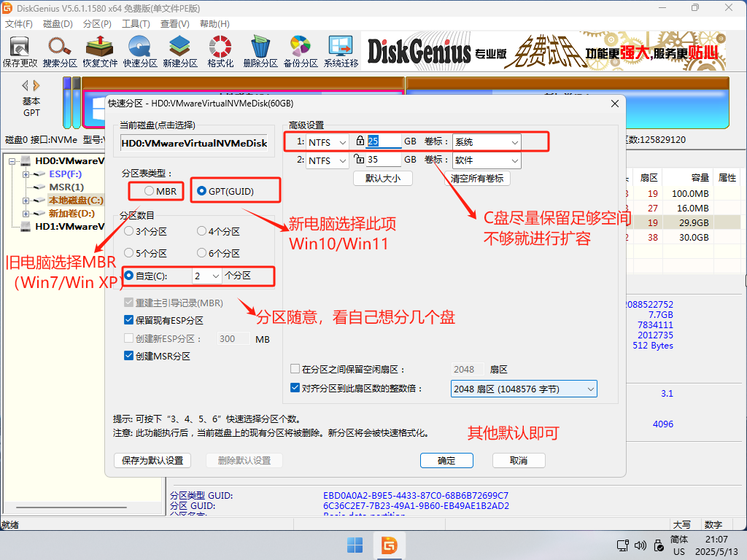Launch the 恢复文件 file recovery tool
Viewport: 747px width, 560px height.
click(x=99, y=52)
